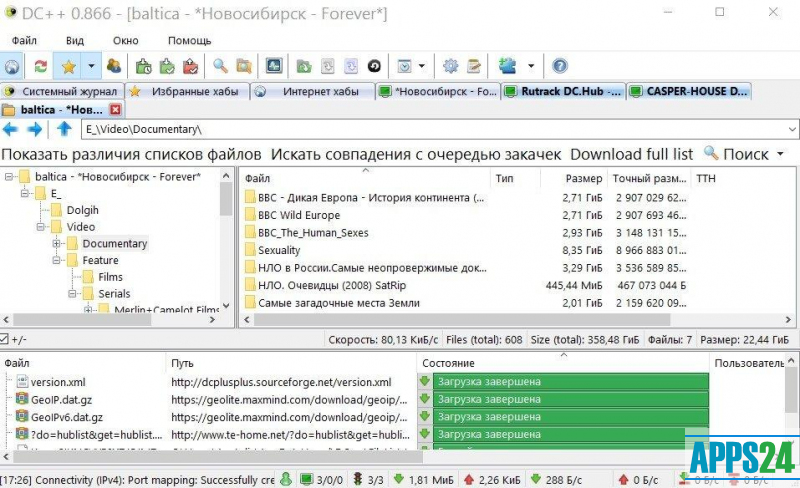
Task: Go up one folder level arrow
Action: 64,129
